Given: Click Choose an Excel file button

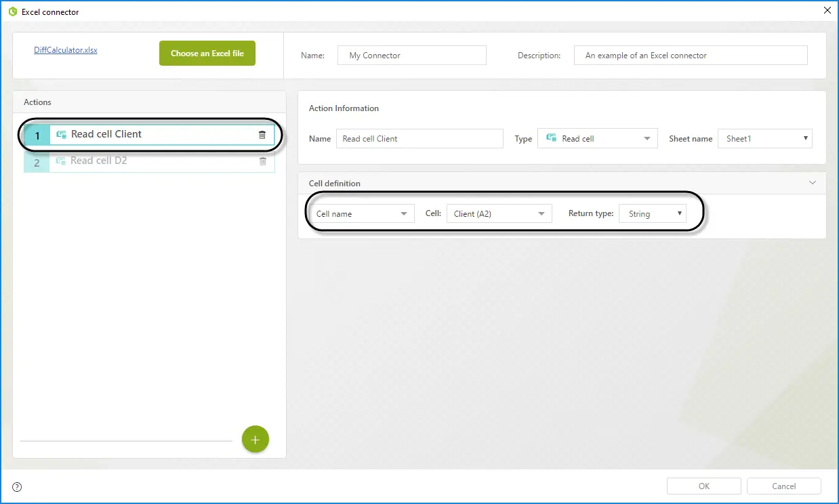Looking at the screenshot, I should click(207, 54).
